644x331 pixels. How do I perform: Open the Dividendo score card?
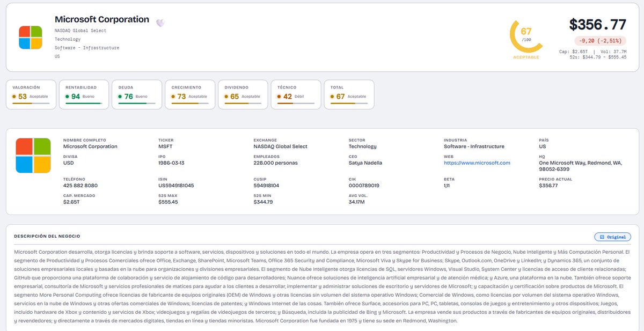click(243, 94)
